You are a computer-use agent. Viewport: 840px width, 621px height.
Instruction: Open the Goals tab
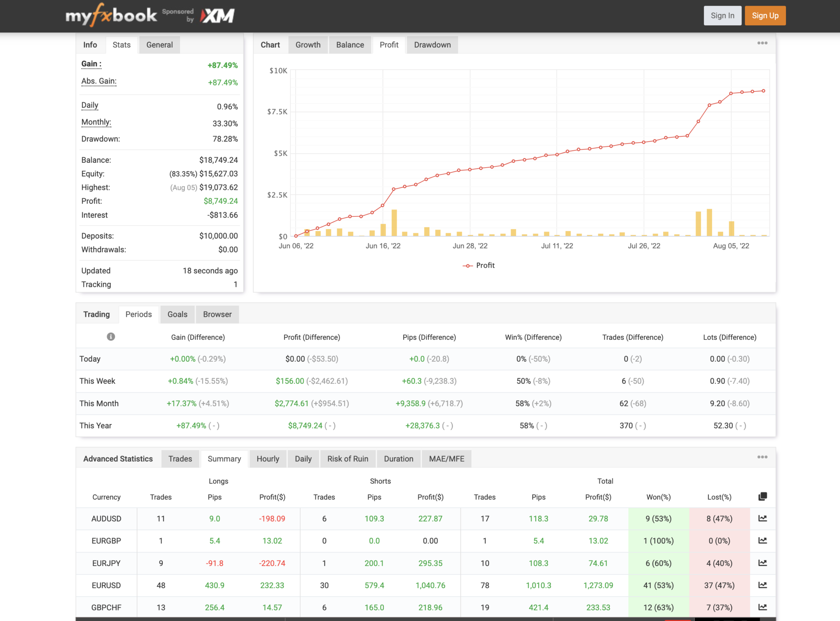pos(177,314)
